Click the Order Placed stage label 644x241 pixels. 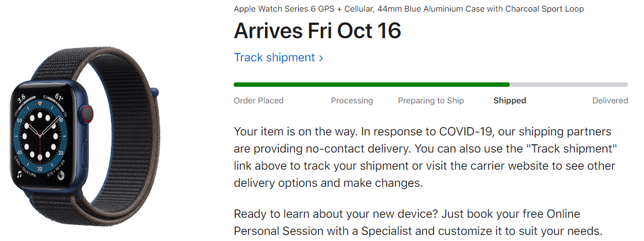tap(258, 101)
